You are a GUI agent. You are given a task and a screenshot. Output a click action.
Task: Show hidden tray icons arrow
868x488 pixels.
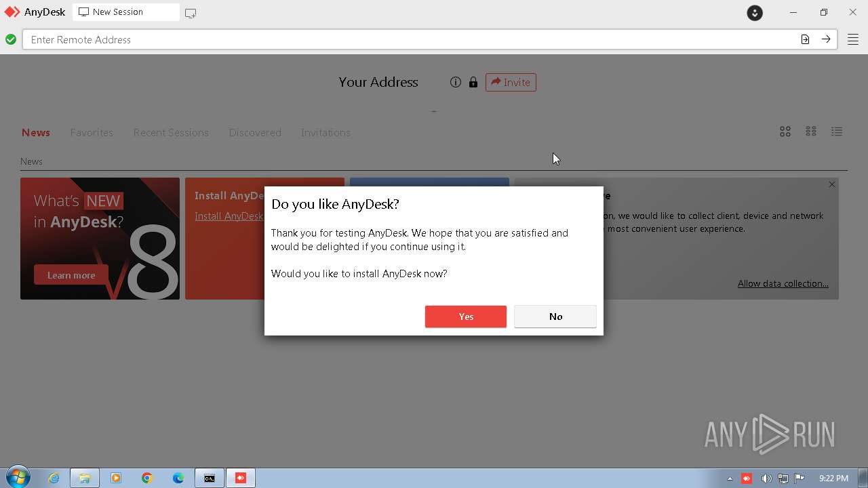[730, 479]
